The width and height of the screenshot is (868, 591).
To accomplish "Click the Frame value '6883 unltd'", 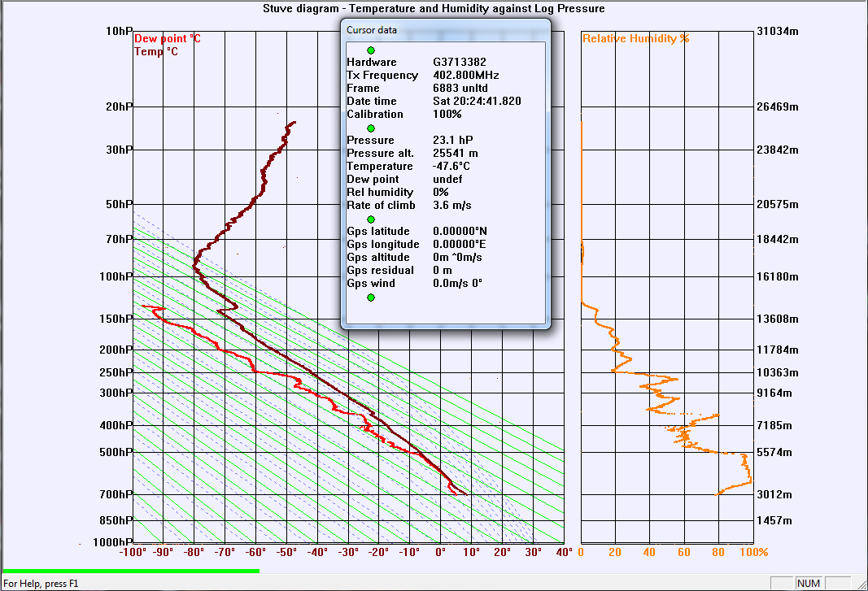I will [x=460, y=88].
